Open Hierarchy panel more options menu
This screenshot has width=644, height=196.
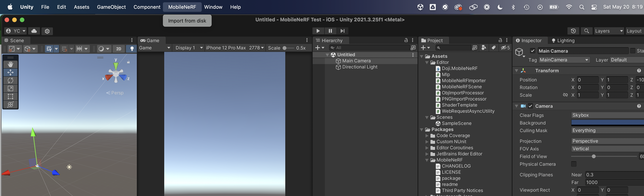[x=413, y=40]
